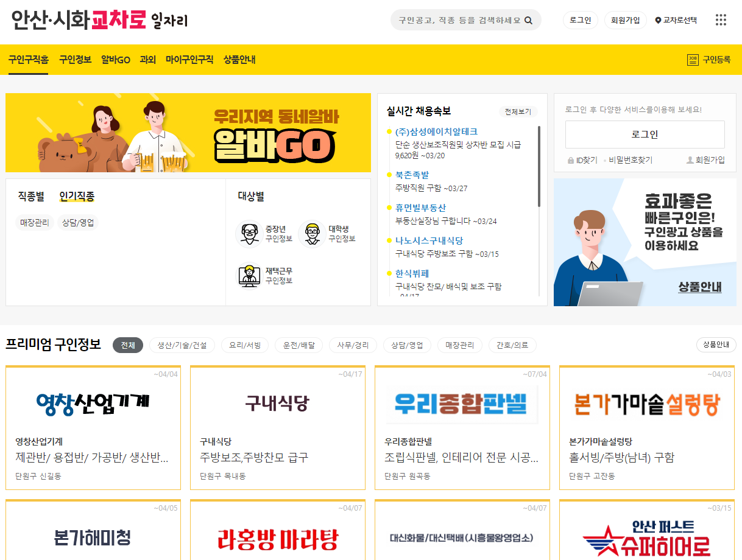The image size is (742, 560).
Task: Click the 실시간 채용속보 scrollbar
Action: (539, 166)
